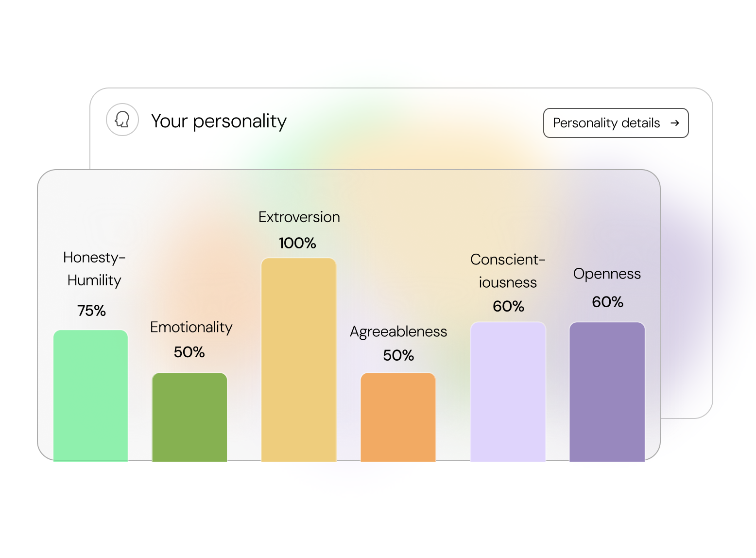Select the lavender Conscientiousness bar
Screen dimensions: 756x558
coord(508,391)
